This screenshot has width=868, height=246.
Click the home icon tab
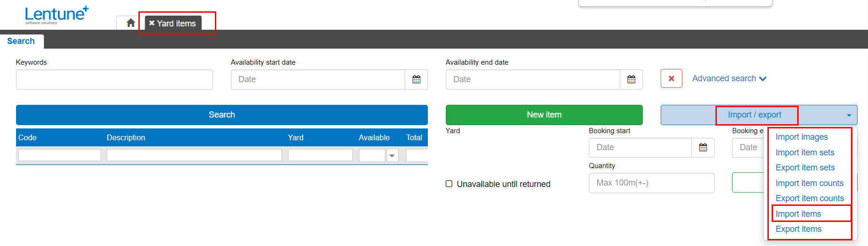click(x=131, y=23)
